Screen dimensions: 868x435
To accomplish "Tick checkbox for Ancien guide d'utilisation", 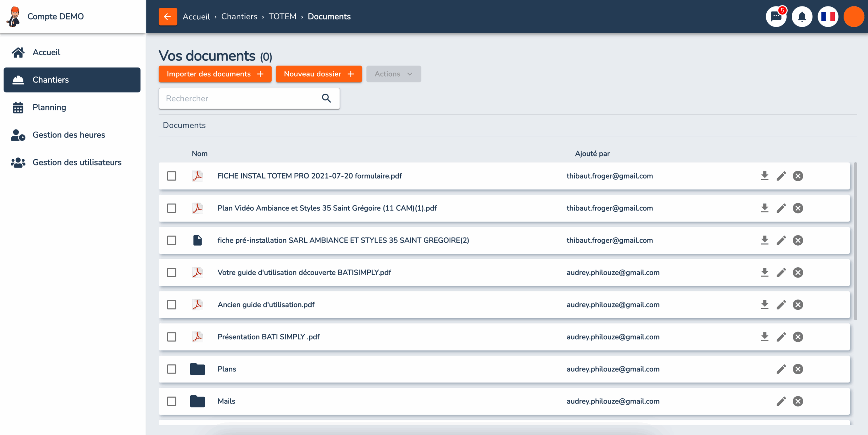I will pos(172,305).
